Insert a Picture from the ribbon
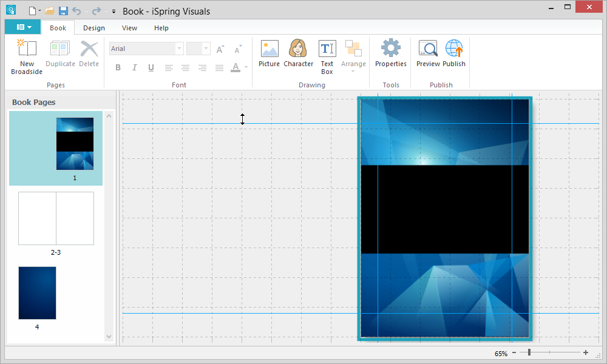 coord(269,49)
